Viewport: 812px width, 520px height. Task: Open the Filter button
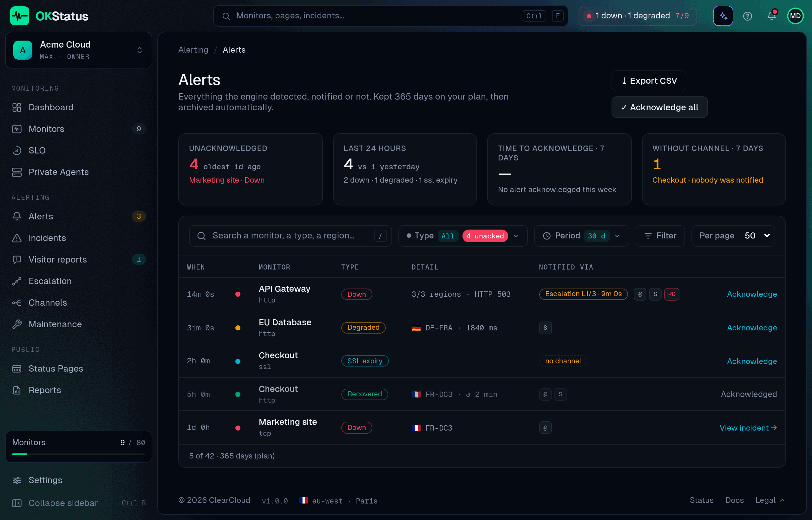pos(660,236)
